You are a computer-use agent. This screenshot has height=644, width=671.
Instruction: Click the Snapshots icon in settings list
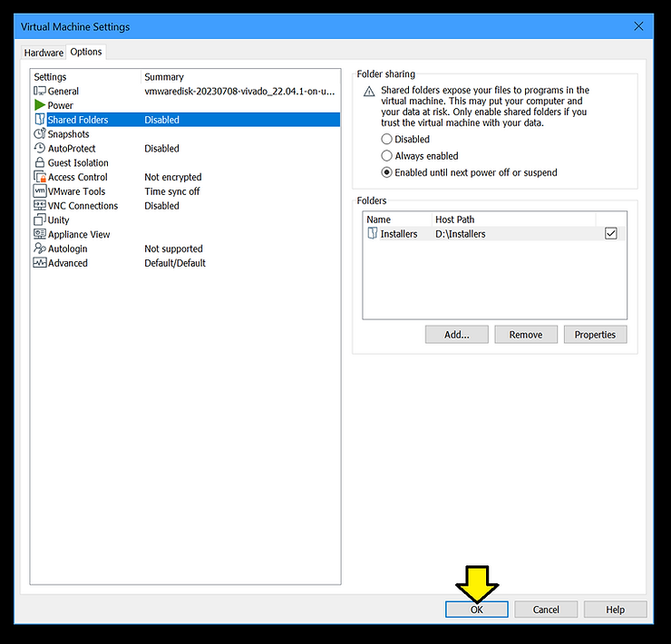pyautogui.click(x=40, y=134)
